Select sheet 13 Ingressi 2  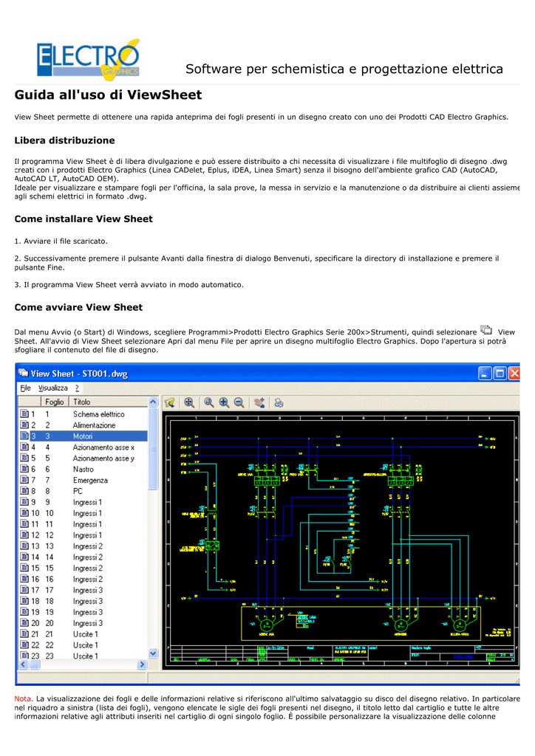coord(83,546)
